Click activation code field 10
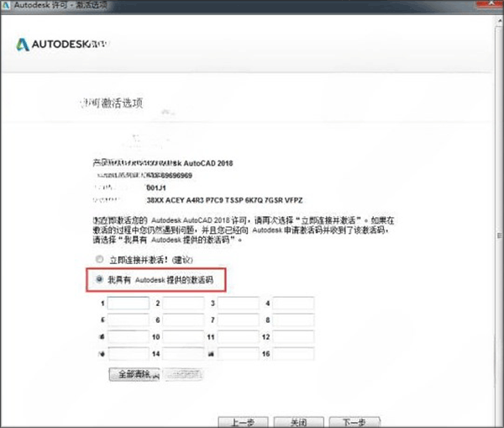 (183, 336)
